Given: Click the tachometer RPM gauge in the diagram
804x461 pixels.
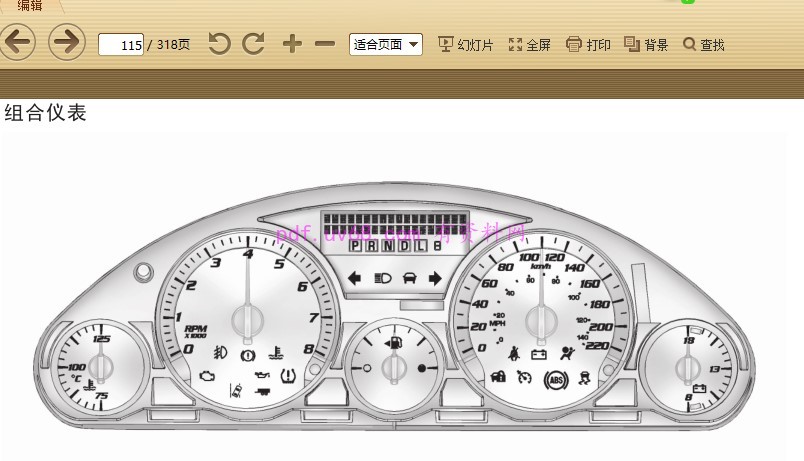Looking at the screenshot, I should tap(247, 318).
